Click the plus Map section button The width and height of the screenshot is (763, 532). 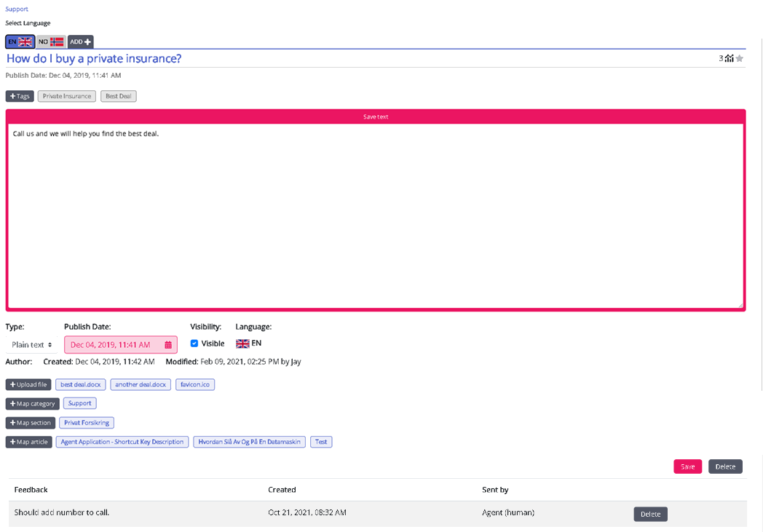31,423
